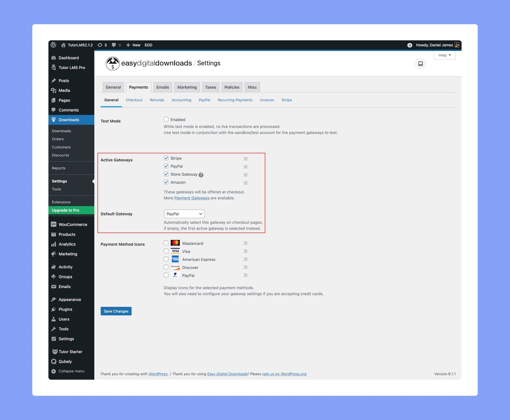Check the Discover payment icon checkbox
The width and height of the screenshot is (510, 420).
coord(166,267)
